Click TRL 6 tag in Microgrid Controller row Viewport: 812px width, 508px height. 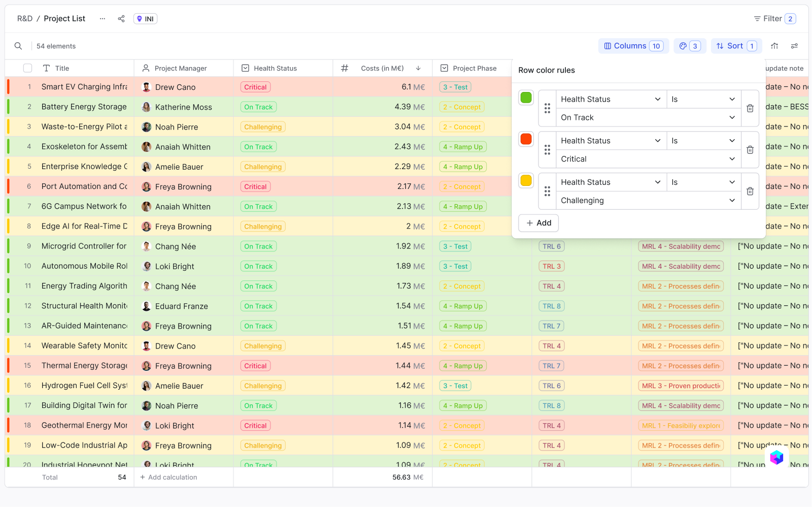(x=552, y=246)
